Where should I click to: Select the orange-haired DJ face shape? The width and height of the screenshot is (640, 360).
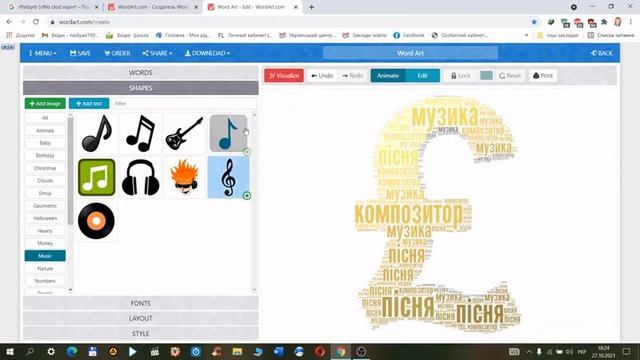184,178
